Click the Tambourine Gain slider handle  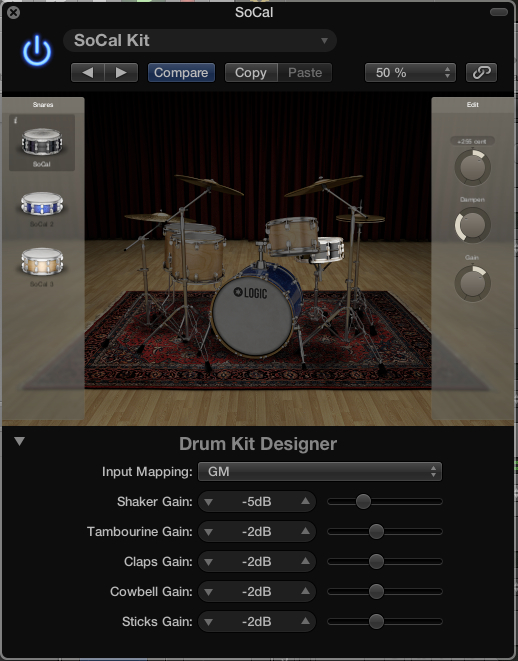point(376,532)
